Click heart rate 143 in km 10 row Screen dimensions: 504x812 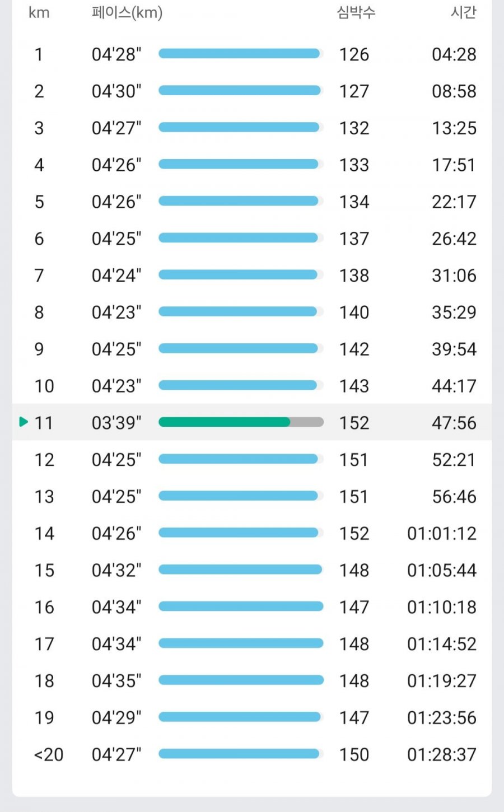pyautogui.click(x=354, y=386)
